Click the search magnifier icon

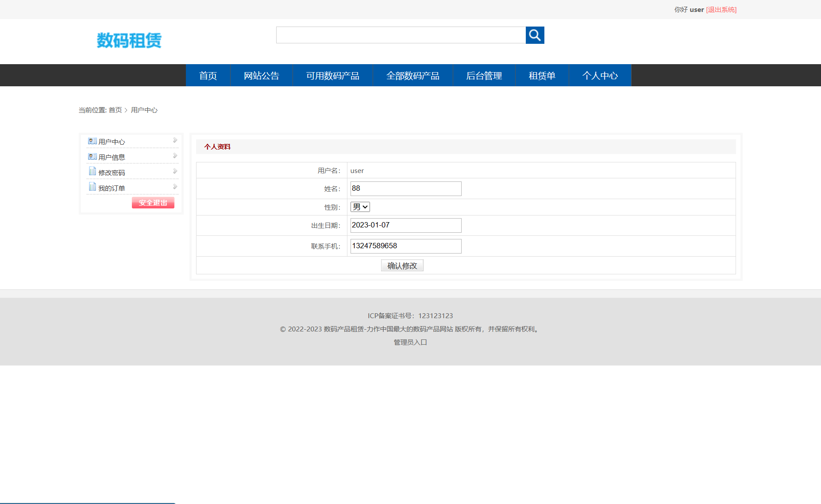[534, 35]
